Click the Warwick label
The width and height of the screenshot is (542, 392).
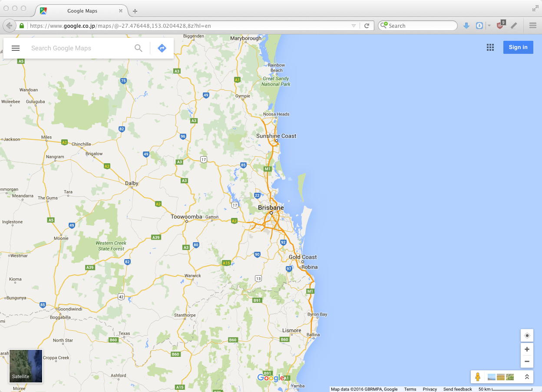click(193, 276)
